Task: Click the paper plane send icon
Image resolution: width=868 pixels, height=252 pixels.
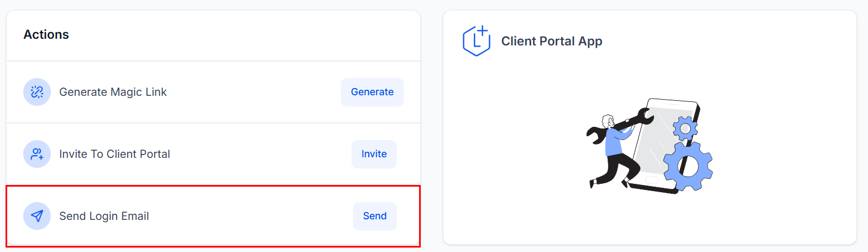Action: click(37, 216)
